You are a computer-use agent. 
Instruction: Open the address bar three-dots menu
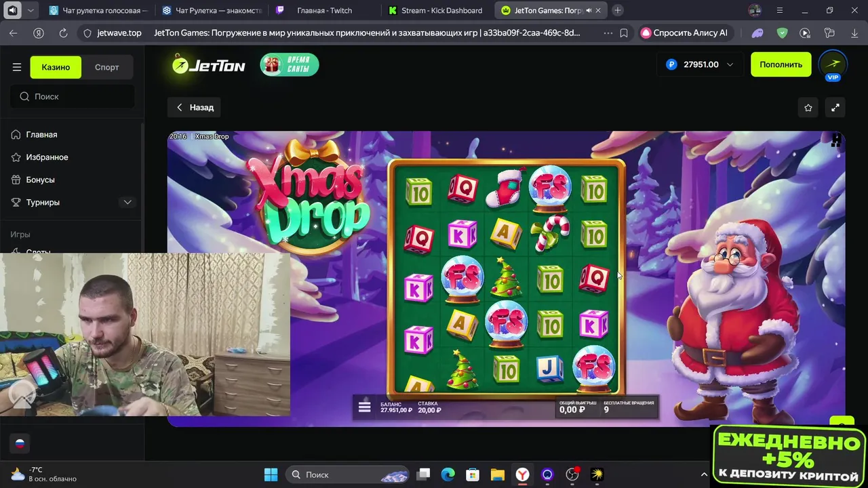(608, 33)
